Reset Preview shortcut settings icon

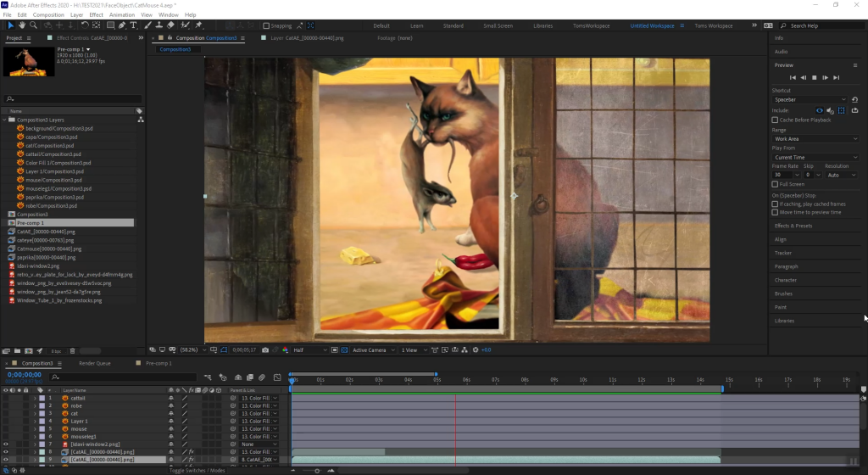coord(854,99)
